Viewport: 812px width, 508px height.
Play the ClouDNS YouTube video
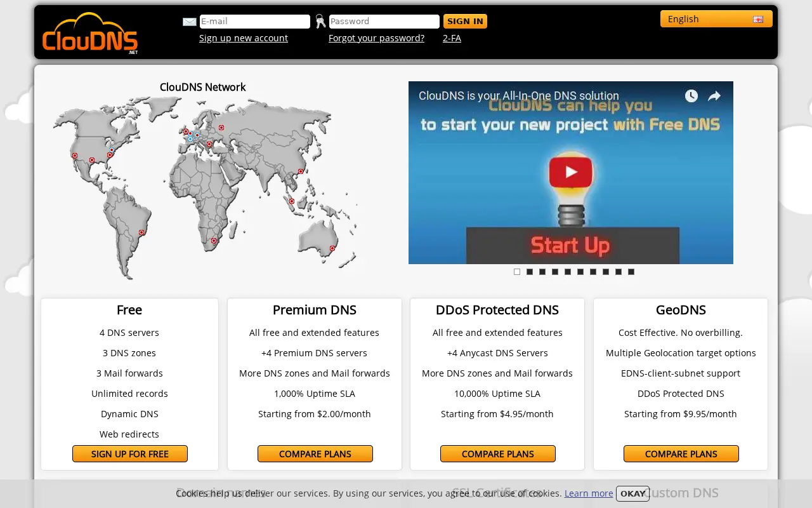571,172
